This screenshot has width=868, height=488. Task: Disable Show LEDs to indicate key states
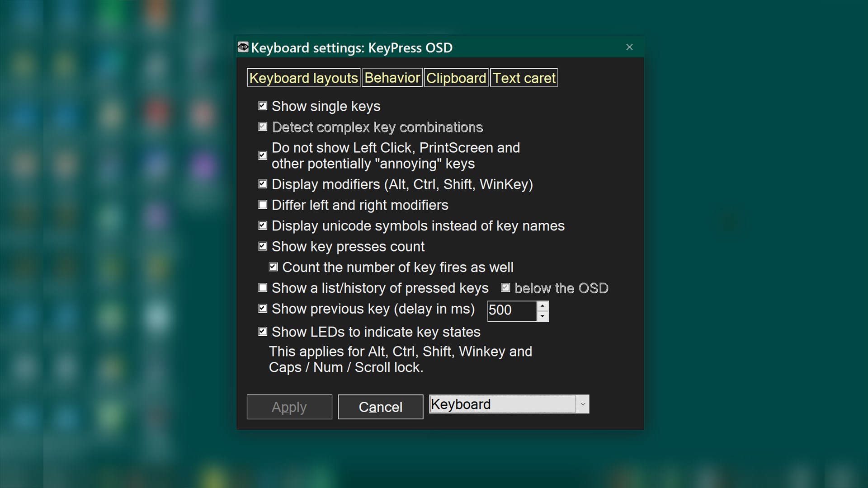point(263,332)
